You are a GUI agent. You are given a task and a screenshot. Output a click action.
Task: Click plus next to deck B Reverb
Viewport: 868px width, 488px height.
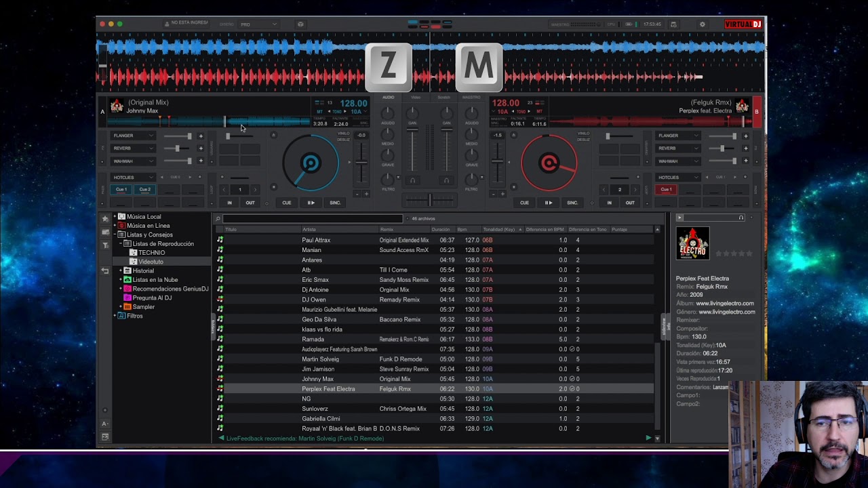tap(745, 148)
